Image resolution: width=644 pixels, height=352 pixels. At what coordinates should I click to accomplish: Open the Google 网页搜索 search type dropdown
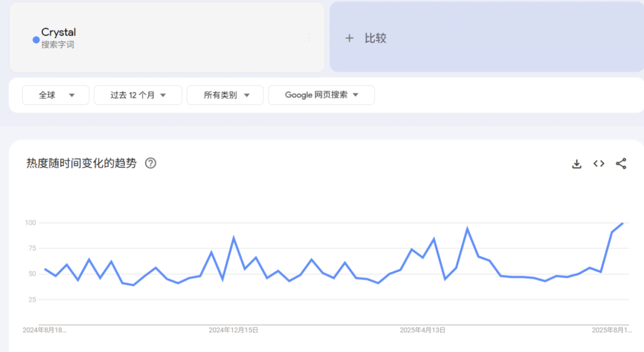(x=321, y=95)
